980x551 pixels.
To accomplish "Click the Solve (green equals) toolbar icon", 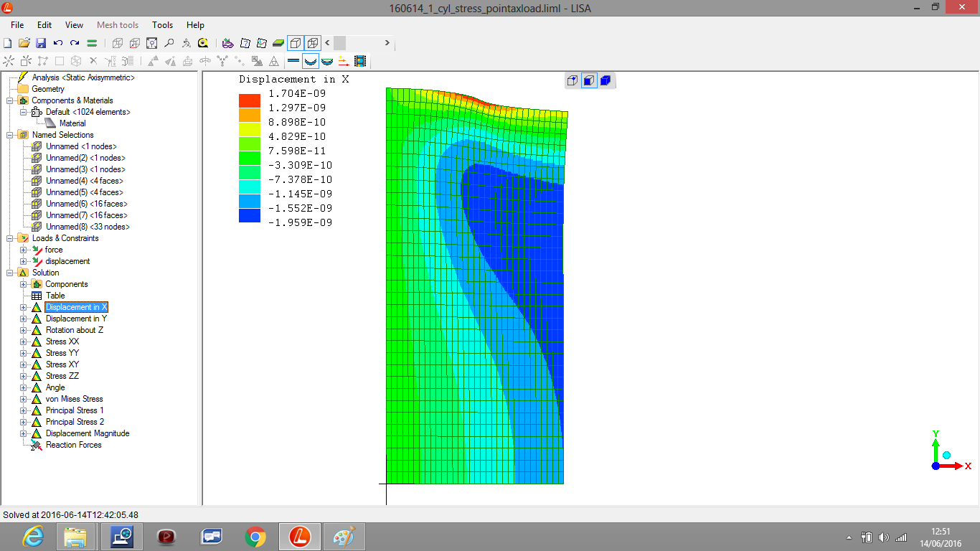I will 92,43.
